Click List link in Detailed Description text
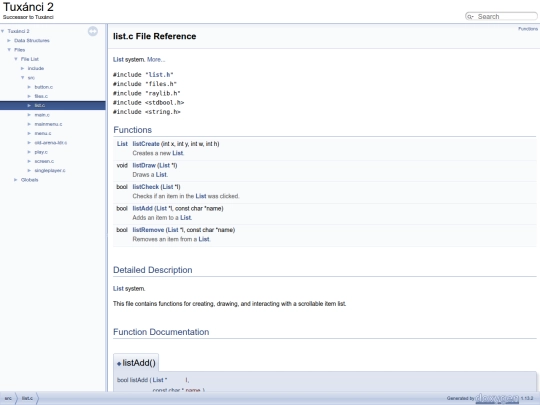The width and height of the screenshot is (540, 405). 118,289
